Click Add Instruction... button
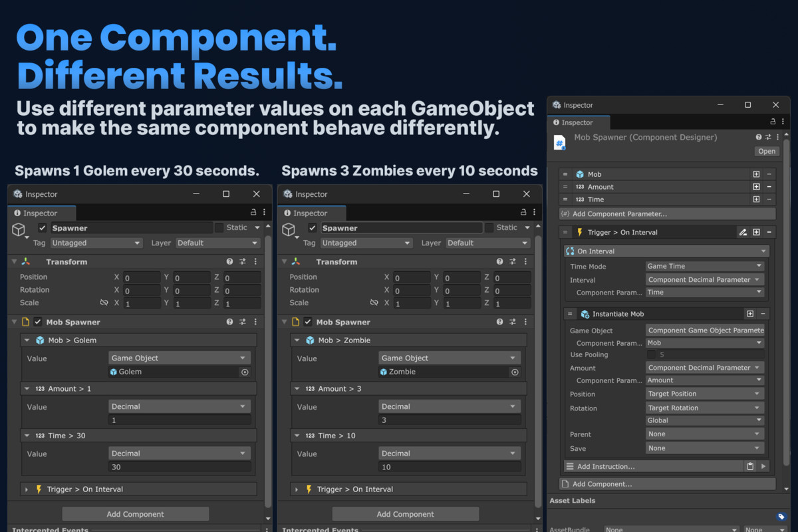The height and width of the screenshot is (532, 798). pos(653,467)
